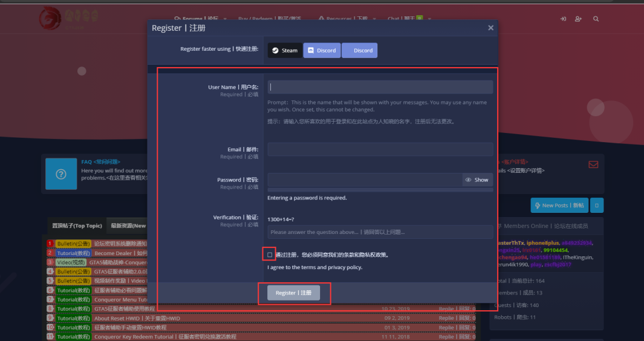Click Guests | 访客: 140 stat
The height and width of the screenshot is (341, 644).
pyautogui.click(x=516, y=305)
